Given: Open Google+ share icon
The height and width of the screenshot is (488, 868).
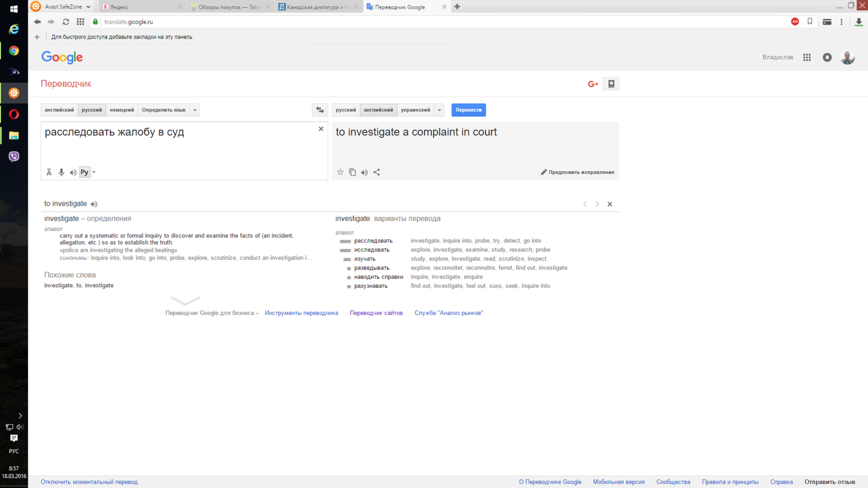Looking at the screenshot, I should (593, 84).
